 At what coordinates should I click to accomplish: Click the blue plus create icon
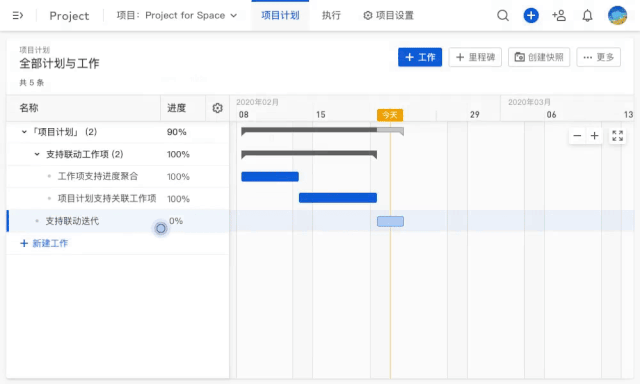click(531, 16)
